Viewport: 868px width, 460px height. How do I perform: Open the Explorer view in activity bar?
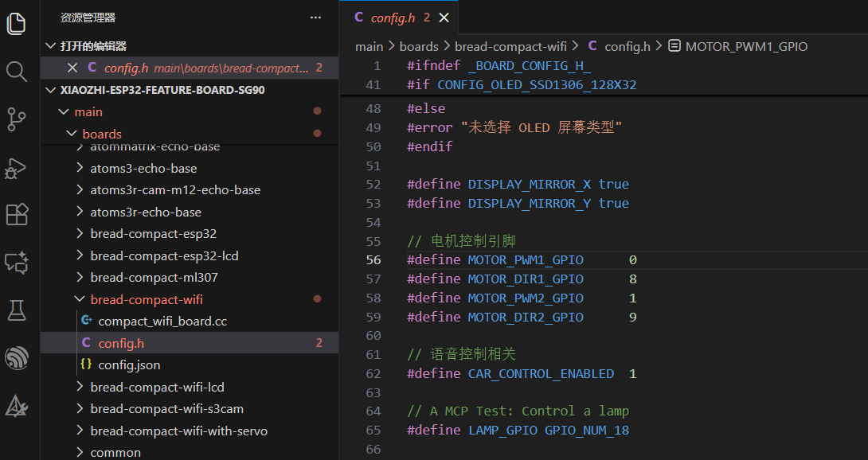[x=17, y=24]
